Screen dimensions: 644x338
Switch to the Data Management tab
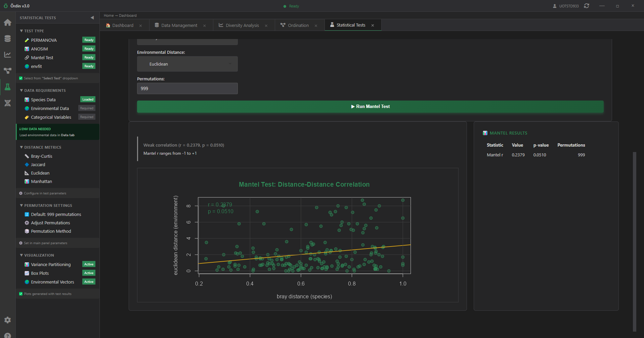coord(179,25)
